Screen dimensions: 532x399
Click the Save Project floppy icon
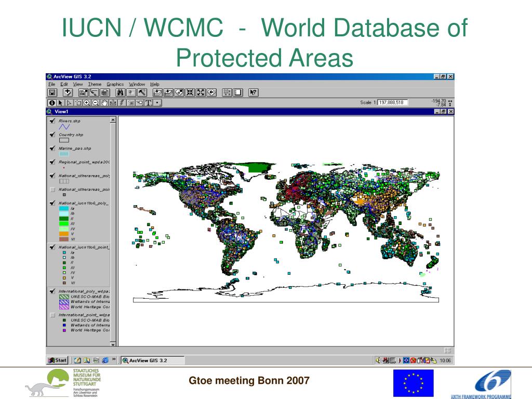(x=52, y=92)
